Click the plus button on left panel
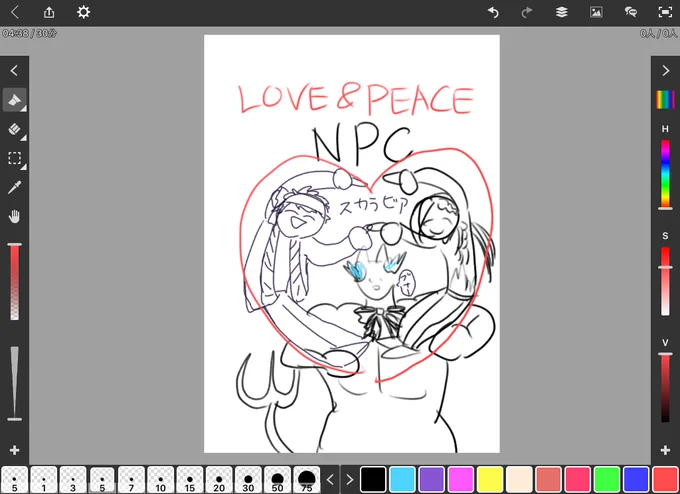Viewport: 680px width, 494px height. [15, 450]
